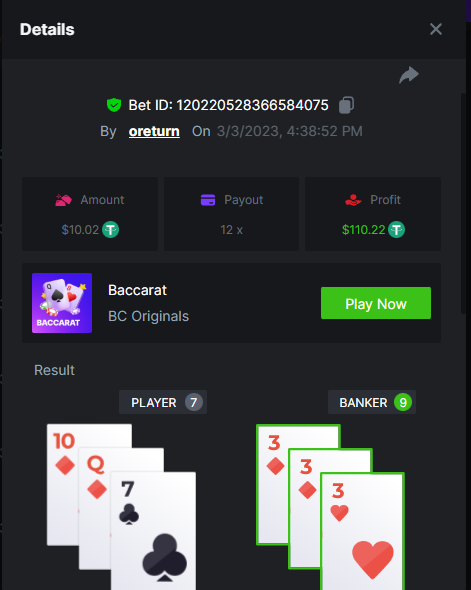This screenshot has height=590, width=471.
Task: Click the Bet ID number text
Action: 252,105
